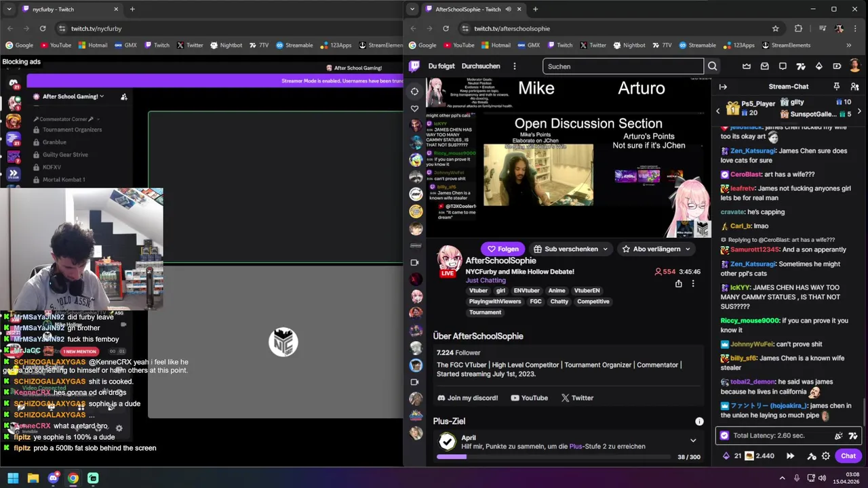Open the Twitter link in channel about
This screenshot has height=488, width=868.
(x=576, y=398)
